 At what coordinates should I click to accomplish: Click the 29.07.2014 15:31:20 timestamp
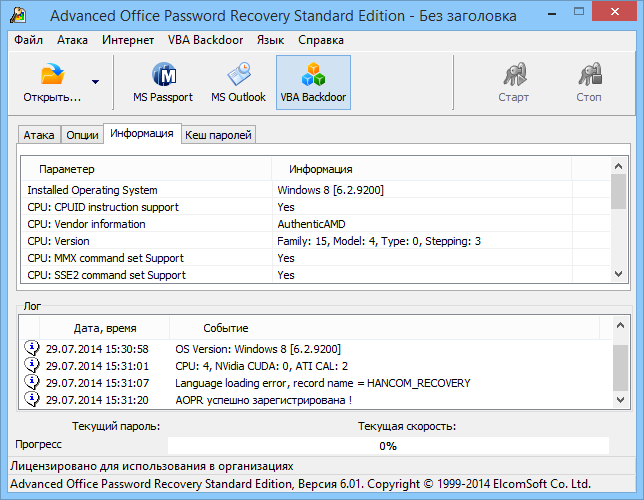tap(97, 400)
